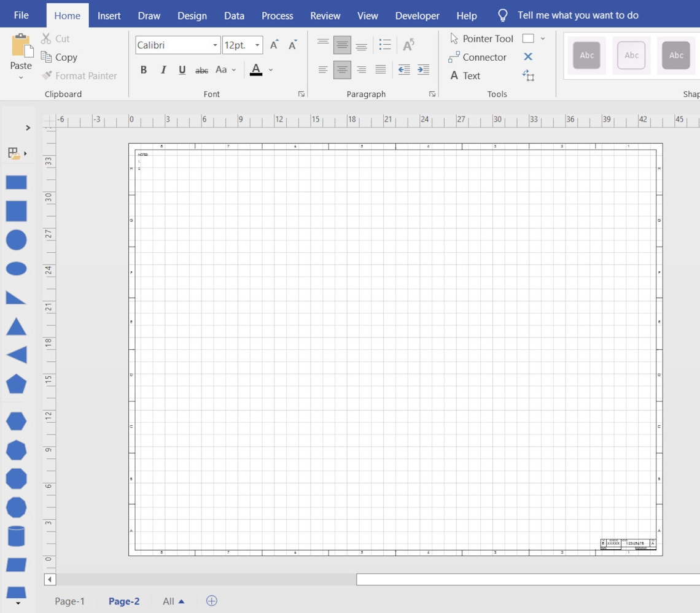The image size is (700, 613).
Task: Click the Copy icon in the Clipboard group
Action: pos(47,57)
